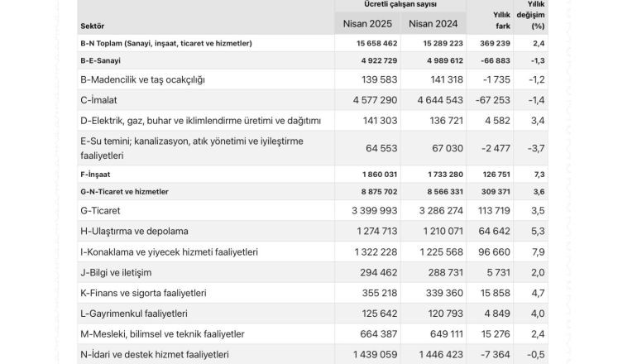
Task: Click the 7,9 percent change cell
Action: 538,251
